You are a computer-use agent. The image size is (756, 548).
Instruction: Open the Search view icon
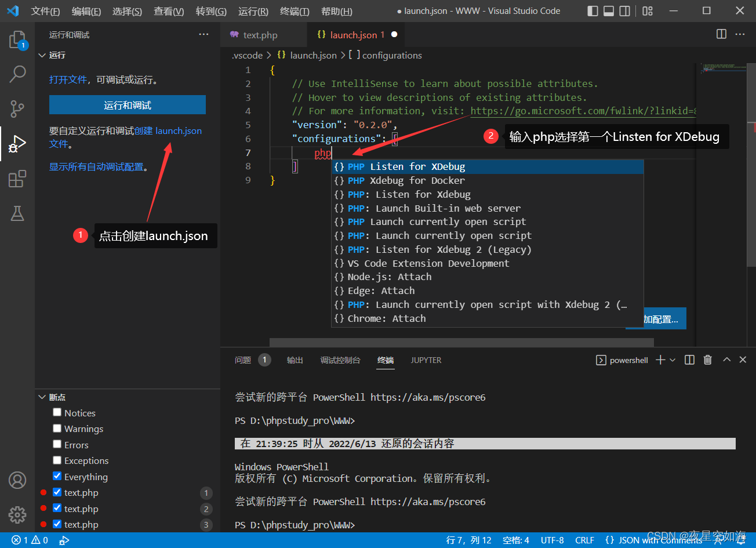pyautogui.click(x=17, y=74)
